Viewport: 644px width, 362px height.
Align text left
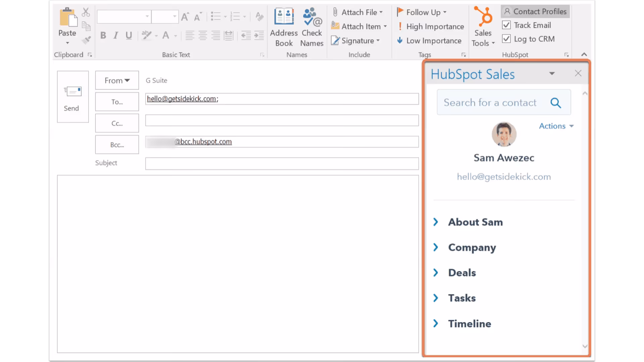(x=190, y=35)
